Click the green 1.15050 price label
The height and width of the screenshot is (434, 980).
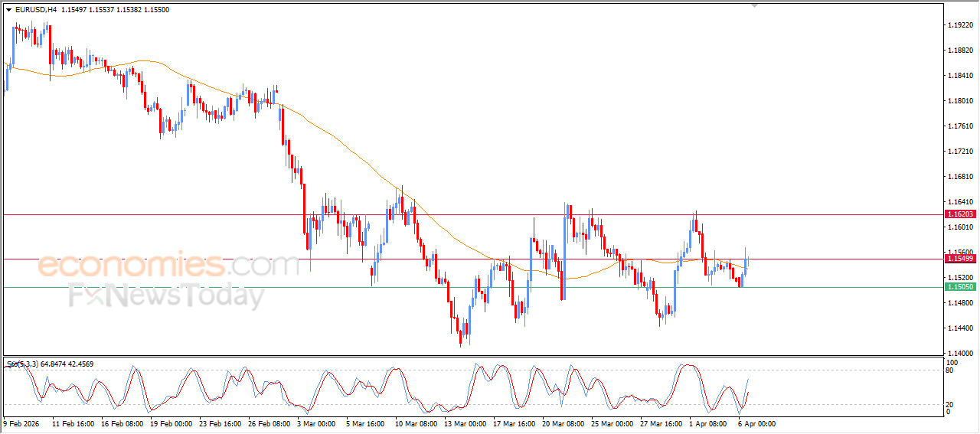960,286
